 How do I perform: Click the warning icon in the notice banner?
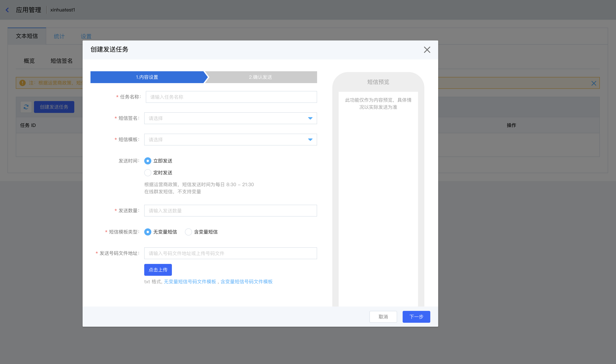coord(23,83)
